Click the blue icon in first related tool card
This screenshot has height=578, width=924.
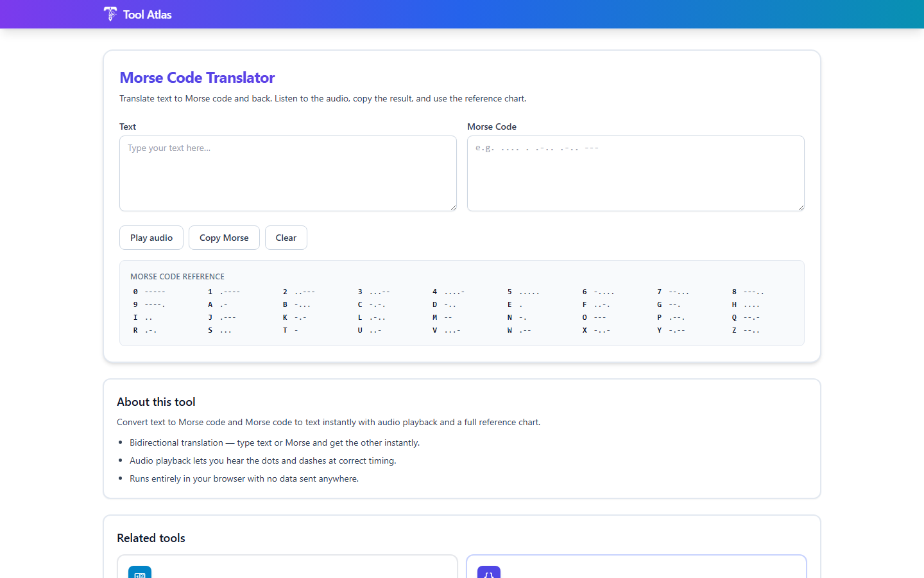[140, 572]
